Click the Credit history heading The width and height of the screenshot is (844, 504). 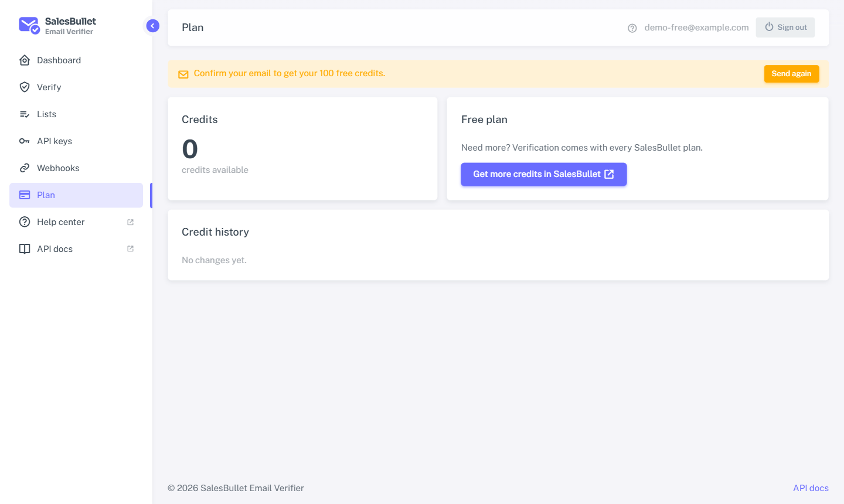[215, 232]
